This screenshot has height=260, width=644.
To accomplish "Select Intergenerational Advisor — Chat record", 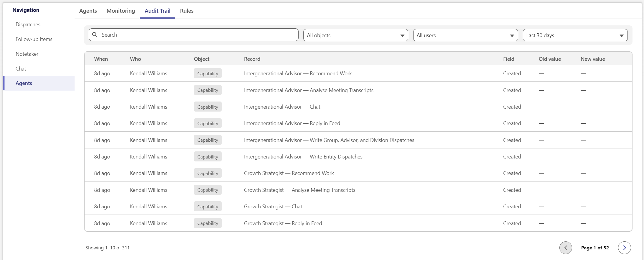I will click(x=282, y=107).
